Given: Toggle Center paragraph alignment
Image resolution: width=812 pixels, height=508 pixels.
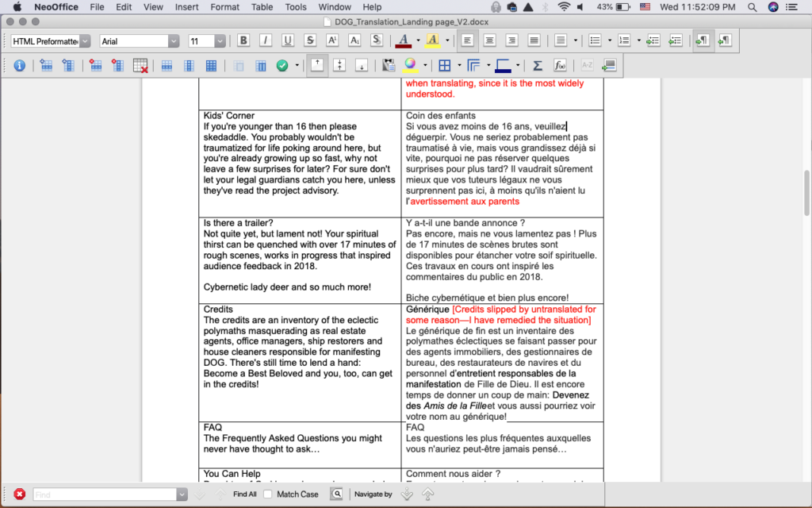Looking at the screenshot, I should click(x=489, y=40).
